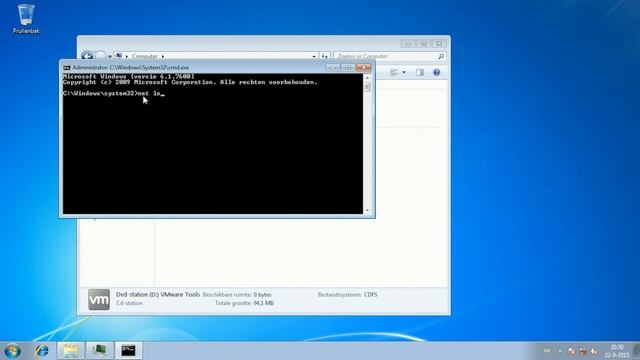
Task: Click the cmd window system menu icon
Action: point(67,68)
